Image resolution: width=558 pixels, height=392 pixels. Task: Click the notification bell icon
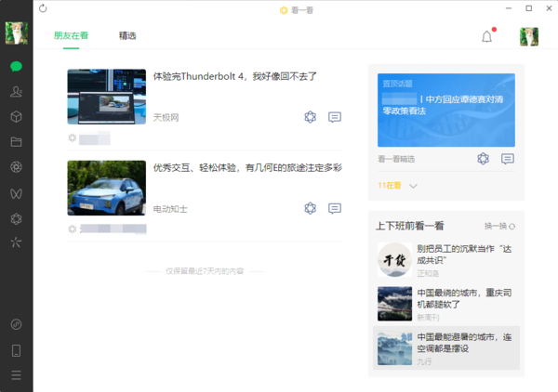[486, 37]
